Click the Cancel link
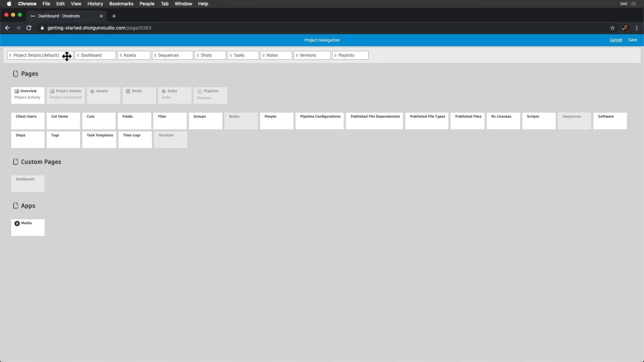This screenshot has height=362, width=644. pos(616,40)
